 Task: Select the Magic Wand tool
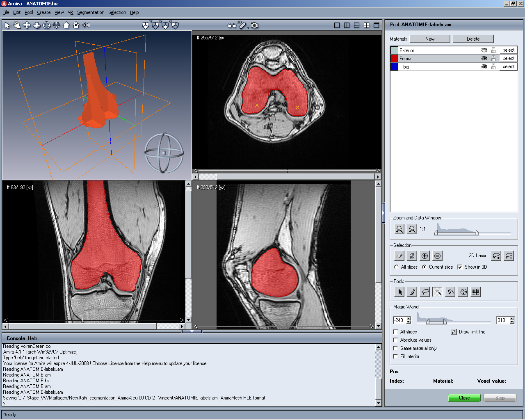pyautogui.click(x=437, y=292)
